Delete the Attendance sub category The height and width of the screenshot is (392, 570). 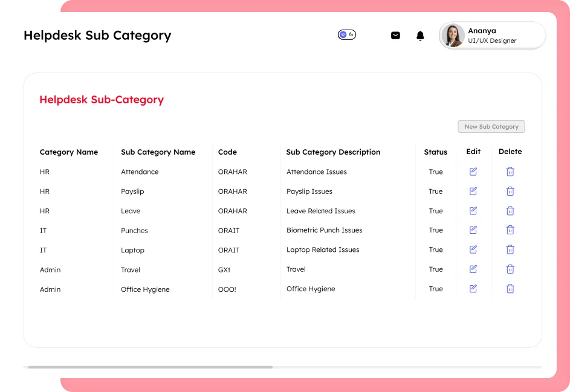coord(510,172)
